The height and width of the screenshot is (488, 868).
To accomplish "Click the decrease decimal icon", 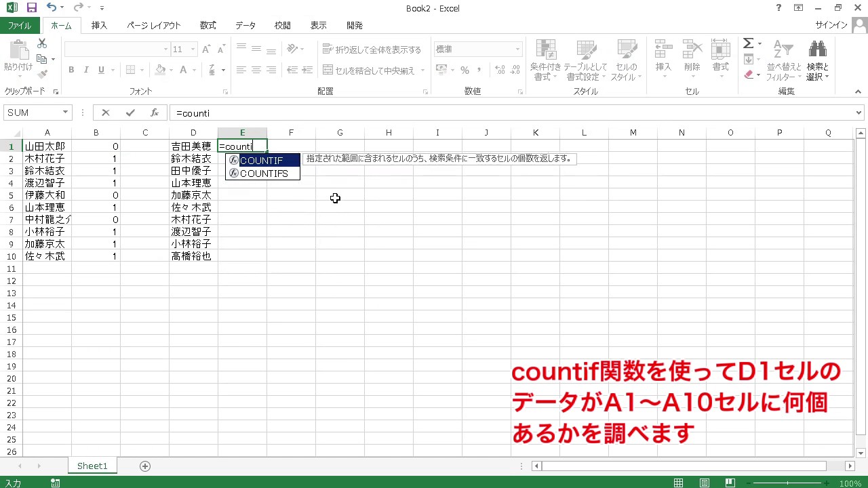I will pos(517,70).
